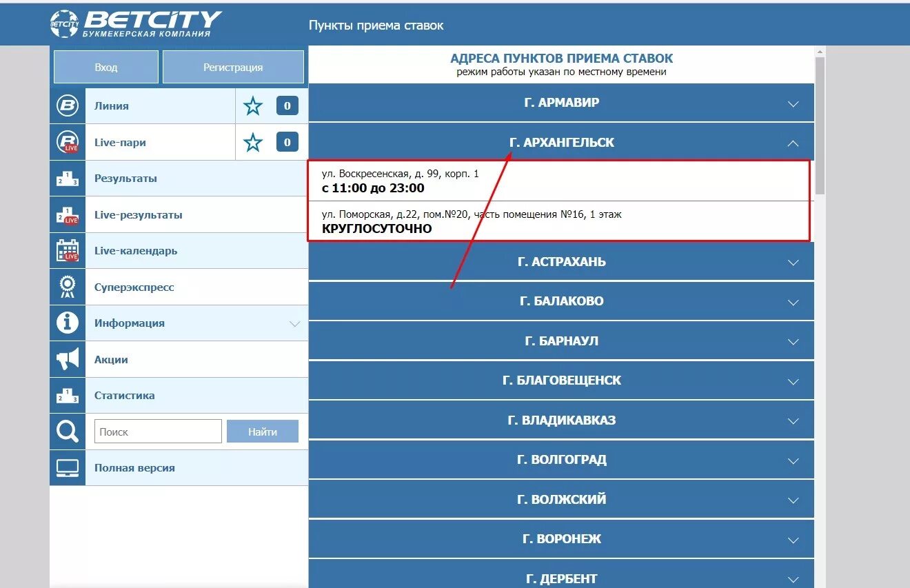Viewport: 910px width, 588px height.
Task: Open the Суперэкспресс menu item
Action: pos(196,287)
